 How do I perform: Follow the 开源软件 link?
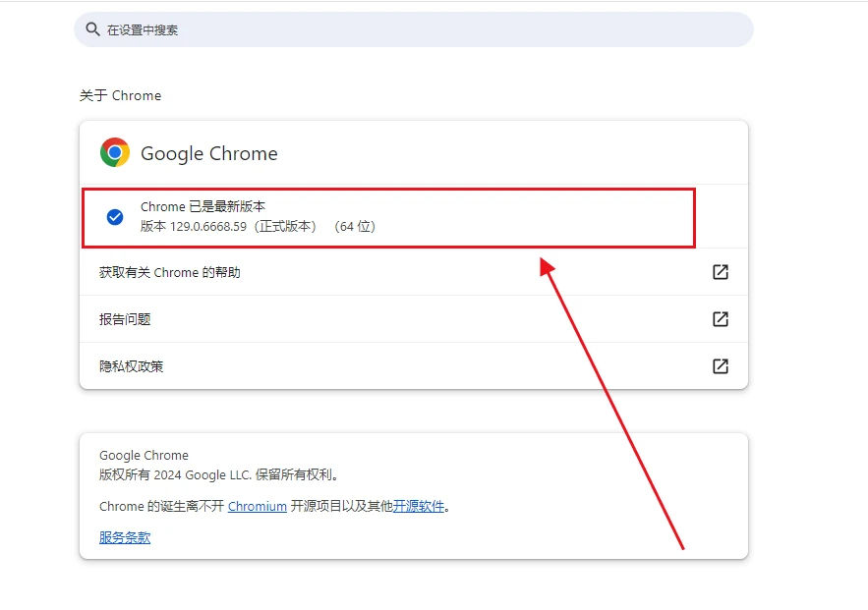[x=419, y=507]
